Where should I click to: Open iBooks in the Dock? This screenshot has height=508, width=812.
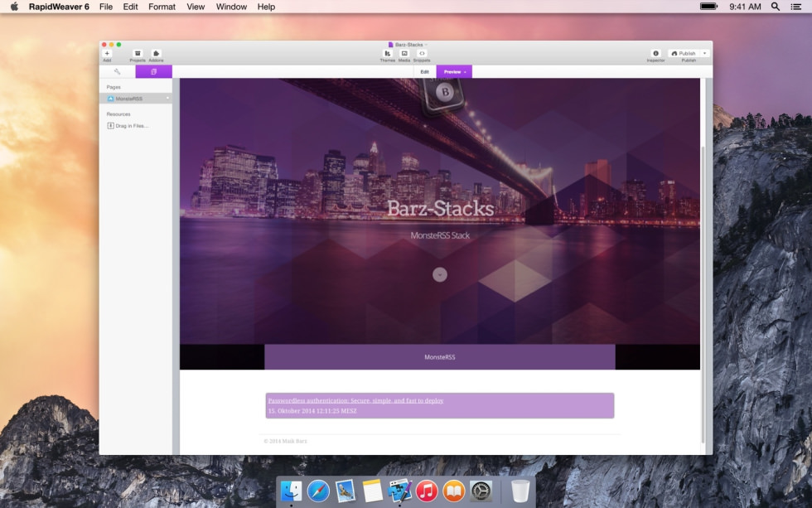click(454, 491)
